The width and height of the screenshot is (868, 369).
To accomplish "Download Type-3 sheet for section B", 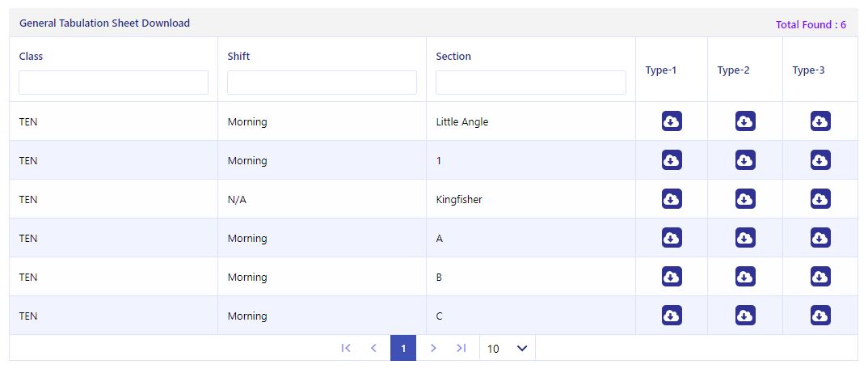I will pyautogui.click(x=820, y=277).
